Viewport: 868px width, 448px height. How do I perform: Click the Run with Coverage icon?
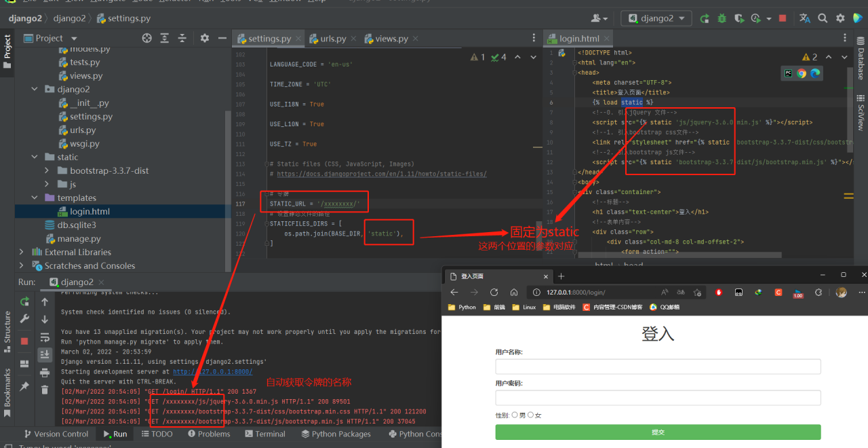click(x=738, y=18)
